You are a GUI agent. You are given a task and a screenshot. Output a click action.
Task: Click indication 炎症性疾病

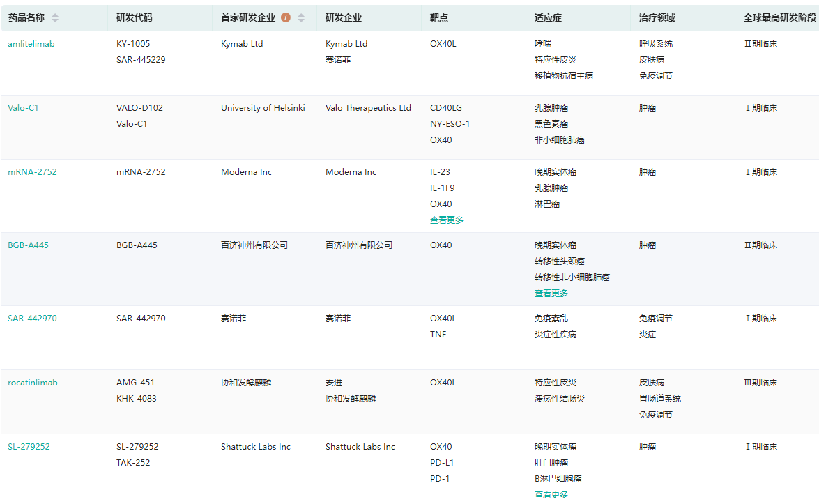556,335
